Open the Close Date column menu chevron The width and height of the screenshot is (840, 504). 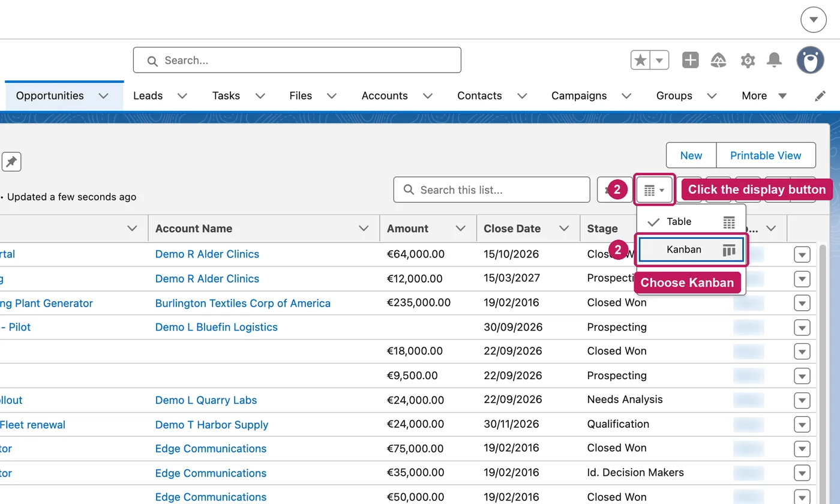(564, 229)
